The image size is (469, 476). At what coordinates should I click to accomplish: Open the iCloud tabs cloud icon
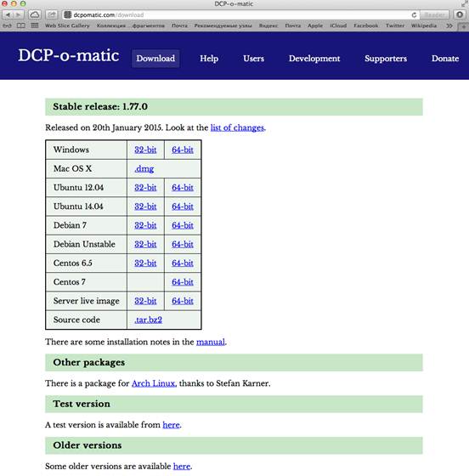coord(35,14)
